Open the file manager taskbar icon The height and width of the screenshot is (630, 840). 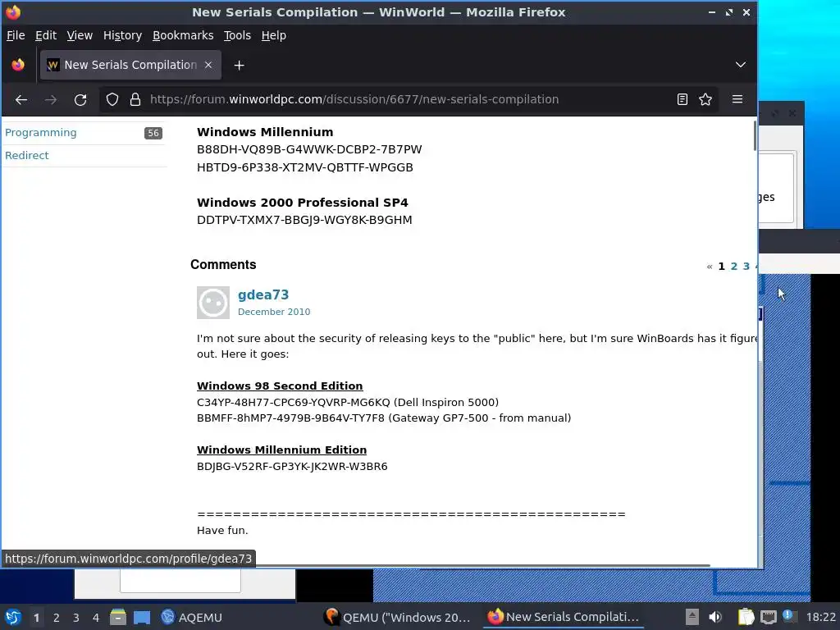coord(118,617)
